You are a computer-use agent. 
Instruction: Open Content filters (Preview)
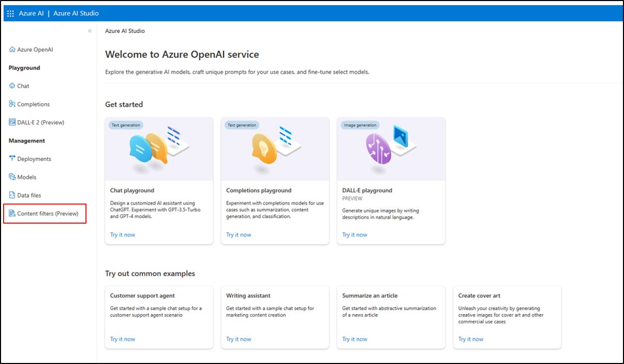coord(44,214)
